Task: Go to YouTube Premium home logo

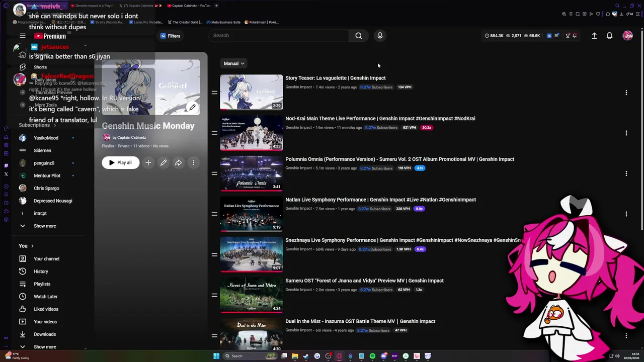Action: tap(50, 36)
